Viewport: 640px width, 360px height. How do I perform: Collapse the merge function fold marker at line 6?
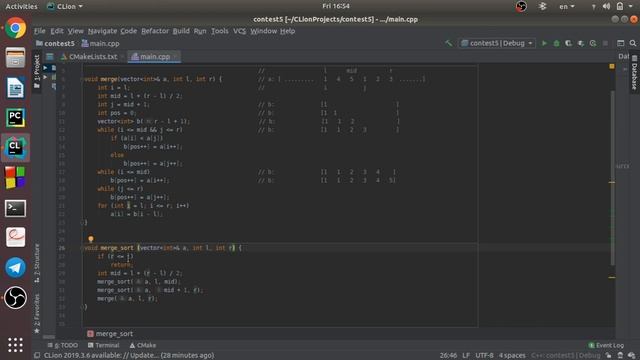coord(82,79)
